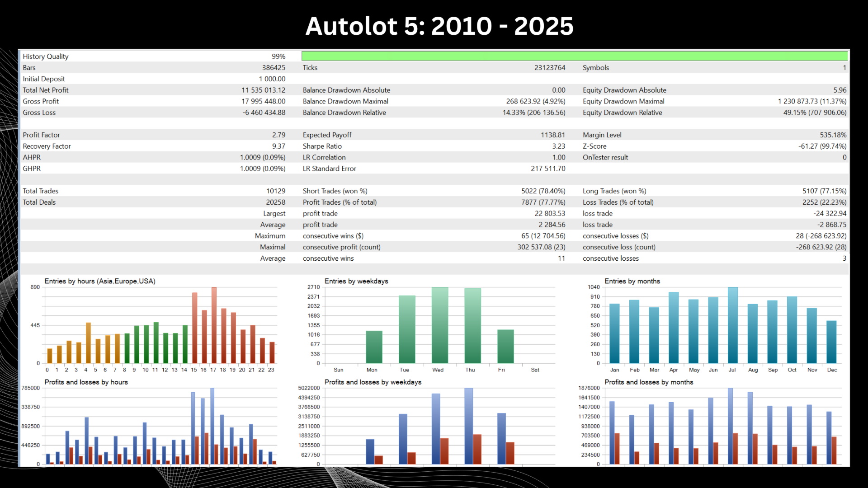The image size is (868, 488).
Task: Click the Z-Score value -61.27 (99.74%)
Action: [822, 146]
